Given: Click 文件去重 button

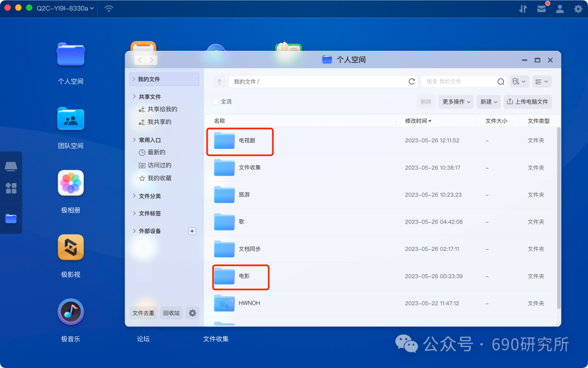Looking at the screenshot, I should coord(143,313).
